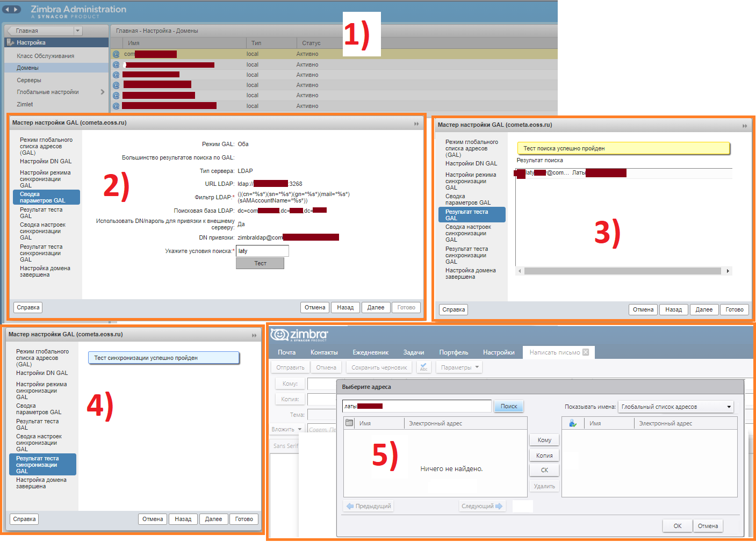Select Настройки DN GAL step in Тест-button wizard

click(x=46, y=161)
